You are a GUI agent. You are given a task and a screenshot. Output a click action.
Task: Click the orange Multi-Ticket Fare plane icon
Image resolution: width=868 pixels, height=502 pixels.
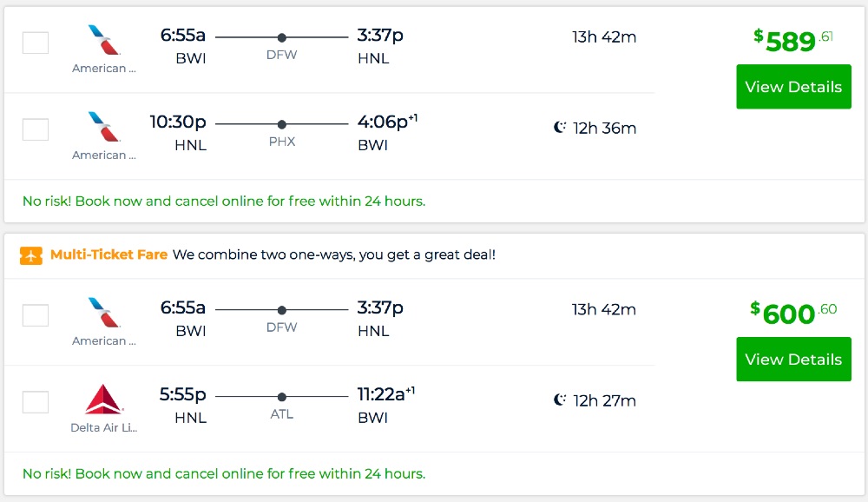[x=31, y=255]
